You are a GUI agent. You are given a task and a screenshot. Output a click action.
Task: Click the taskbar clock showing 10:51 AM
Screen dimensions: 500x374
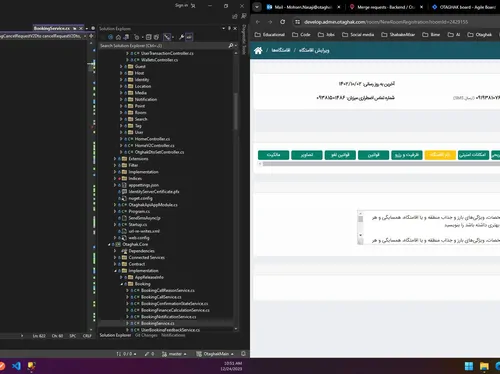pos(231,366)
